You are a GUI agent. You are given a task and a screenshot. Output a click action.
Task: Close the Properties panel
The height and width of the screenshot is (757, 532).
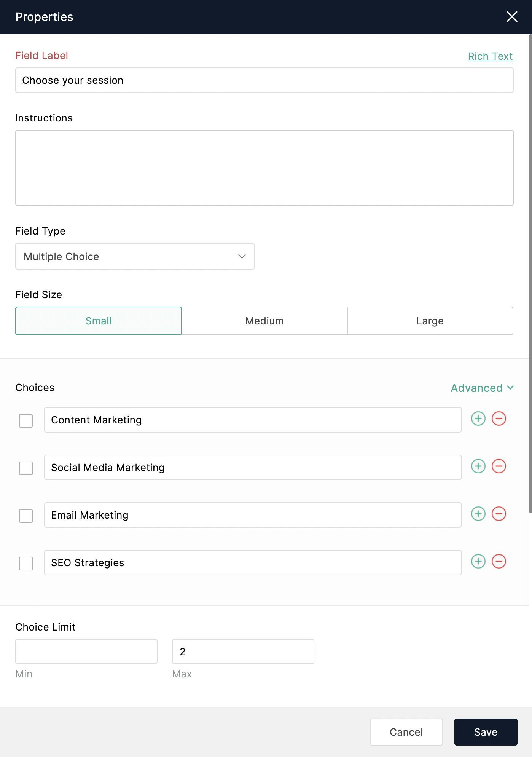[512, 17]
